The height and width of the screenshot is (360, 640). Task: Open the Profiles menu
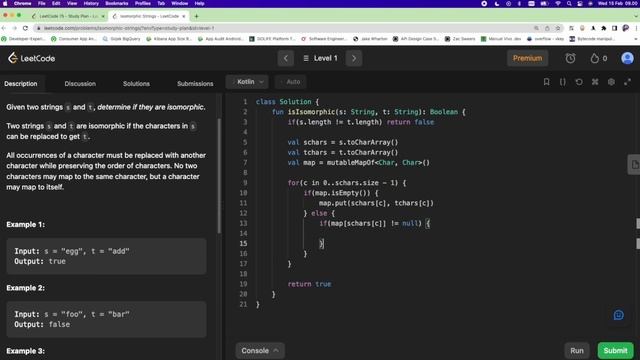point(143,3)
